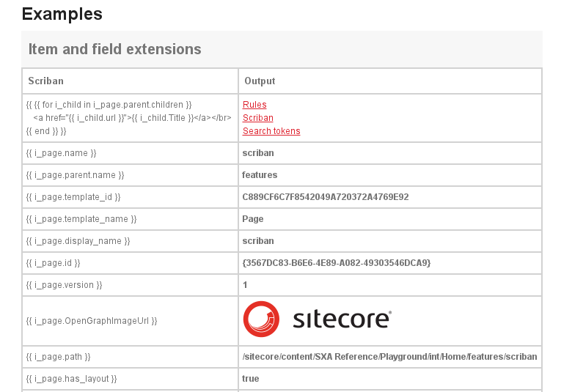The height and width of the screenshot is (392, 561).
Task: Select the true output value
Action: click(x=251, y=379)
